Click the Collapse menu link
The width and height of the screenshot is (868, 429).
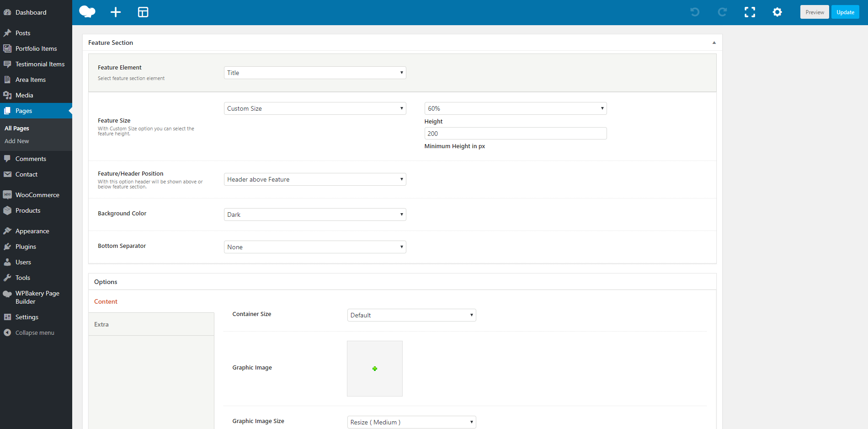pyautogui.click(x=35, y=332)
